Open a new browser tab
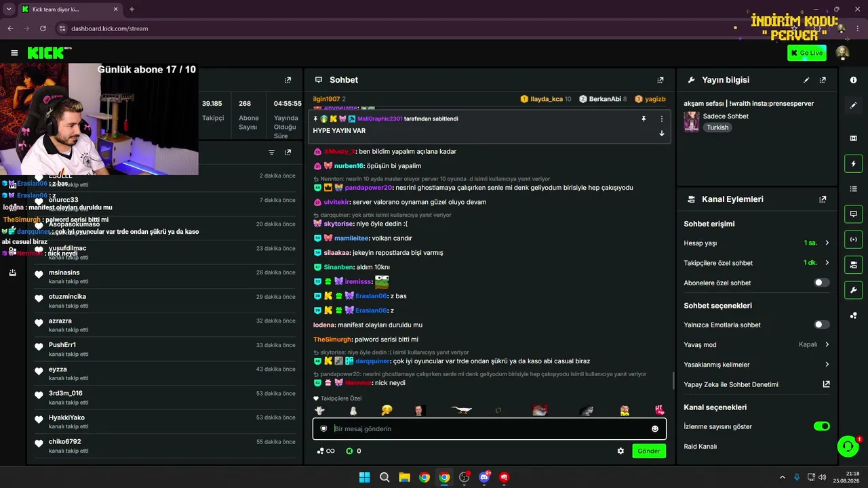Screen dimensions: 868x488 (x=132, y=9)
